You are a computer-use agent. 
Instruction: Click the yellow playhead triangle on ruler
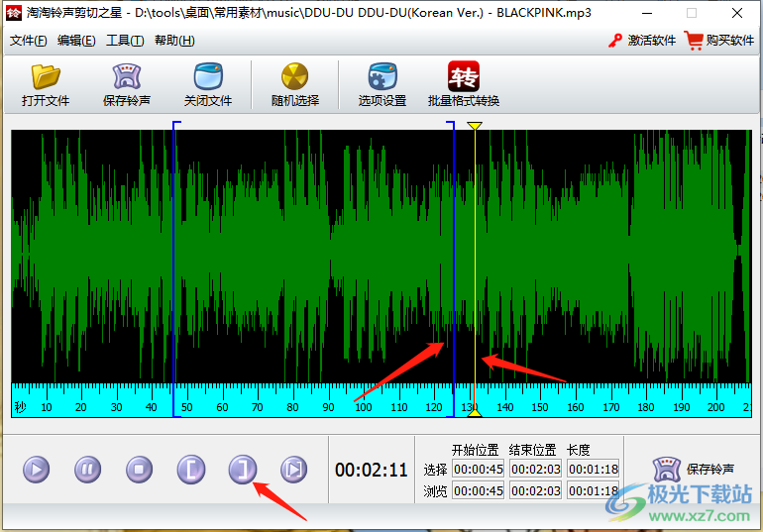pyautogui.click(x=475, y=412)
